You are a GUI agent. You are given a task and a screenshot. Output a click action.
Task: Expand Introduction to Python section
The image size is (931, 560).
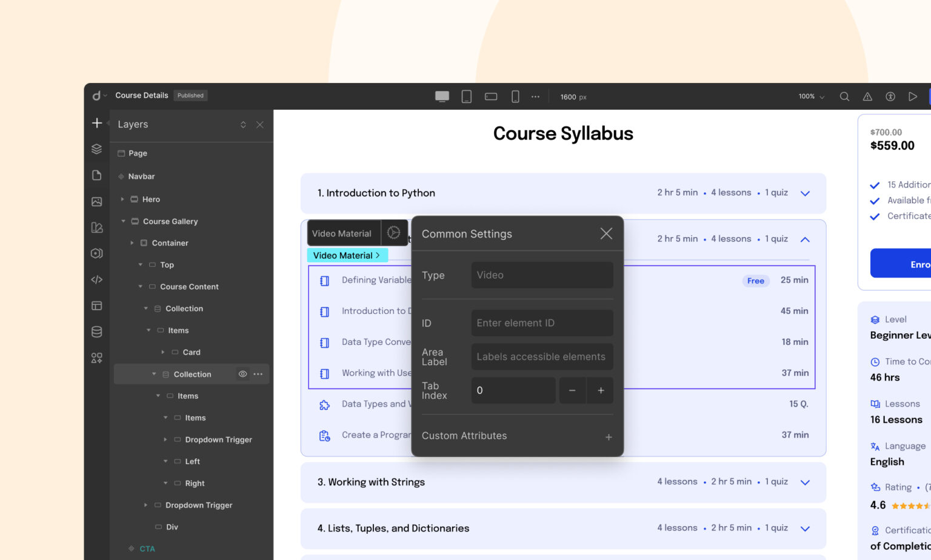point(805,193)
